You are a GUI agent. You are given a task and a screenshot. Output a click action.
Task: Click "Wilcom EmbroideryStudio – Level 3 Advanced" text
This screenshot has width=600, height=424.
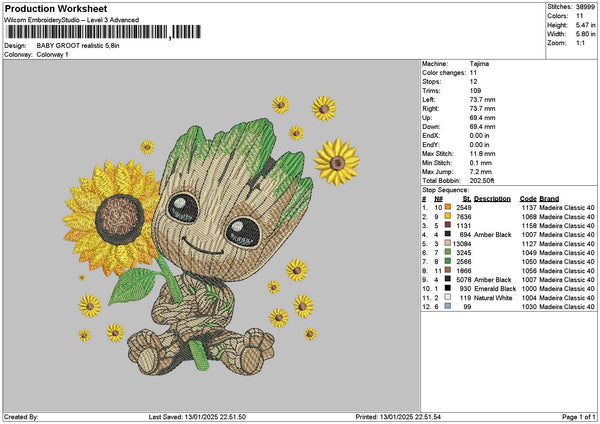tap(72, 20)
